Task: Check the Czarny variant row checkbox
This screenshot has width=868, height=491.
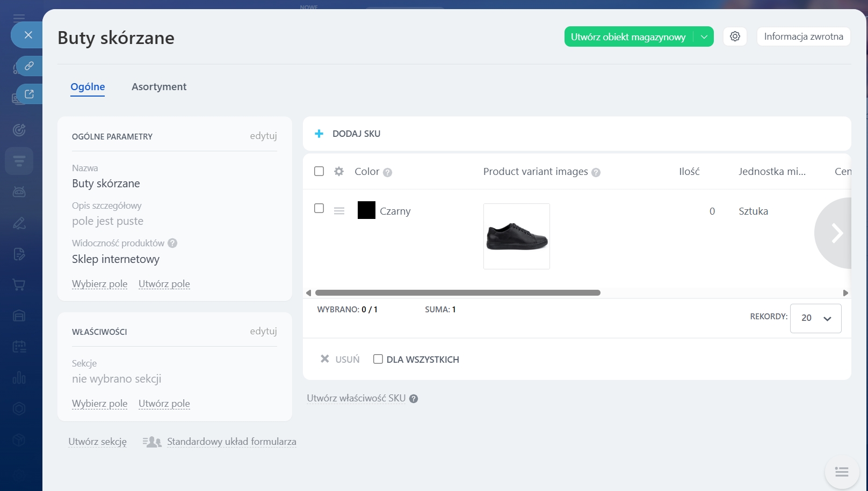Action: tap(319, 208)
